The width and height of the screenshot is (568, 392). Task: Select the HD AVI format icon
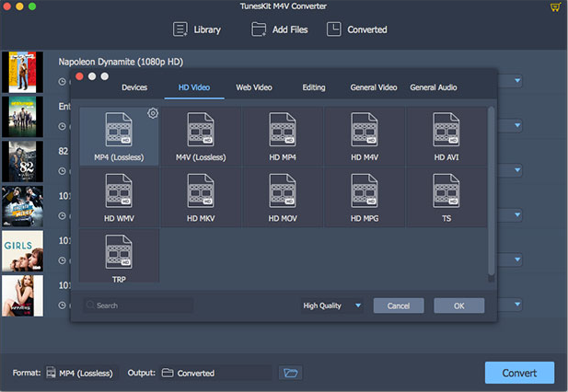pyautogui.click(x=446, y=132)
